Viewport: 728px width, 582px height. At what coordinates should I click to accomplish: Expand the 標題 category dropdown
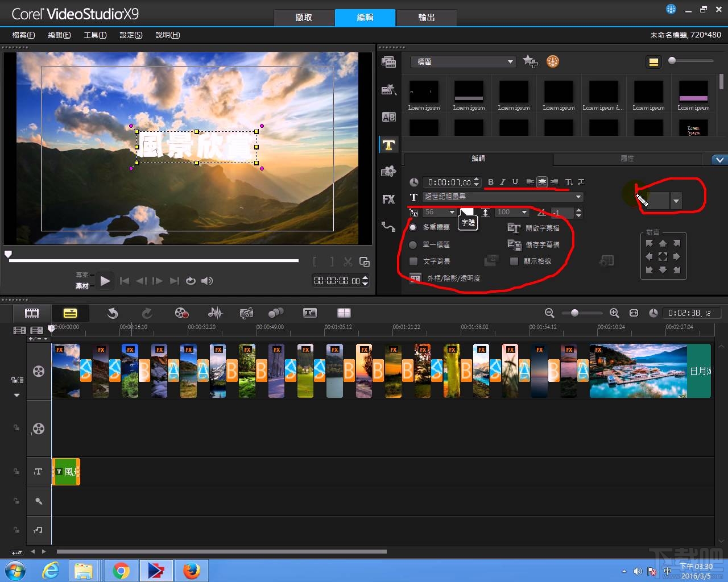[510, 62]
